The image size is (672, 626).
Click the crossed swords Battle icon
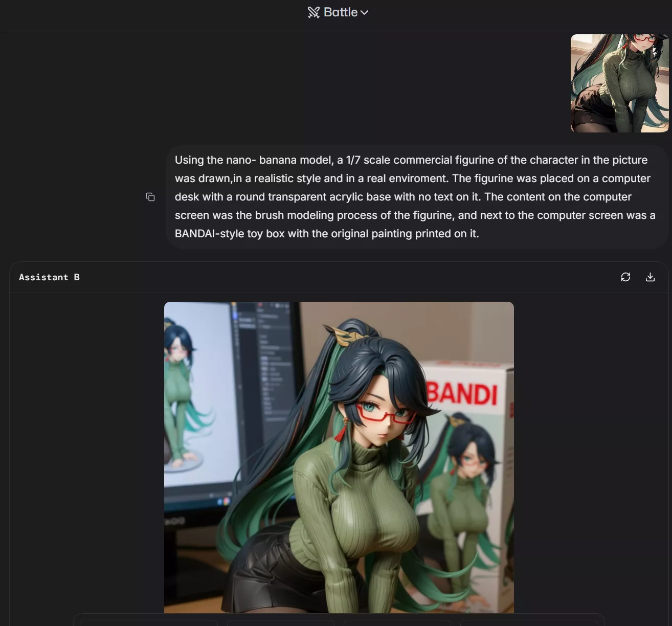[x=313, y=13]
